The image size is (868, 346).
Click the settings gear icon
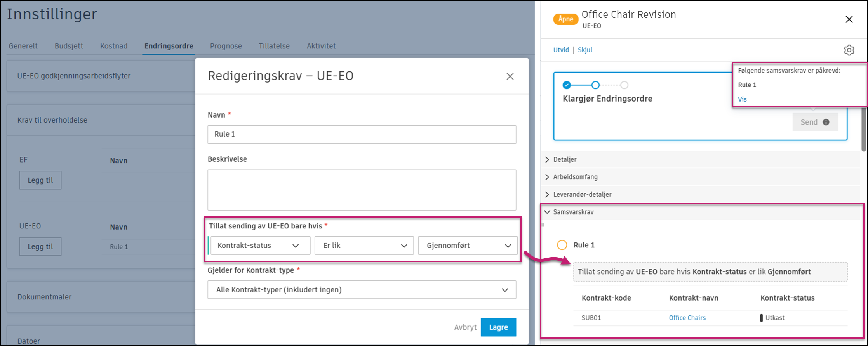click(849, 50)
